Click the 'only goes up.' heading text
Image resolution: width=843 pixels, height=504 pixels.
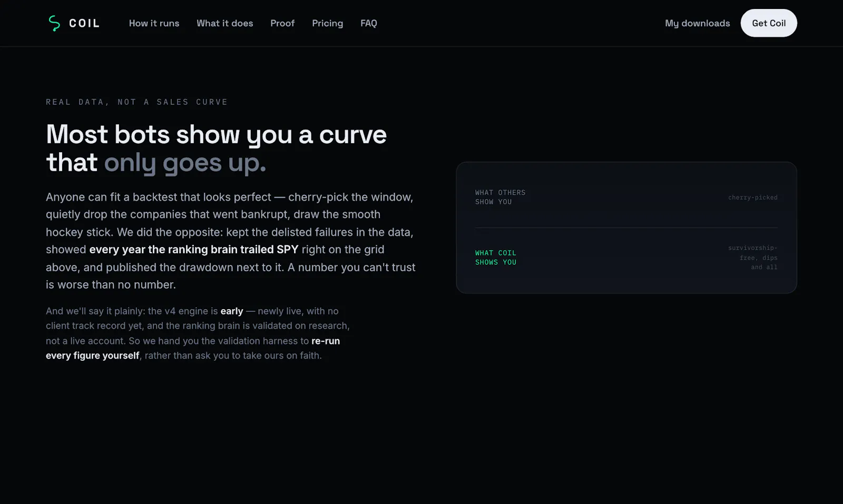[185, 163]
